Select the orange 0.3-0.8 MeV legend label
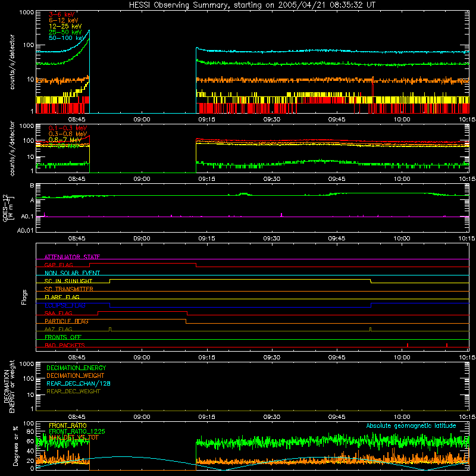Viewport: 476px width, 476px height. click(x=68, y=134)
